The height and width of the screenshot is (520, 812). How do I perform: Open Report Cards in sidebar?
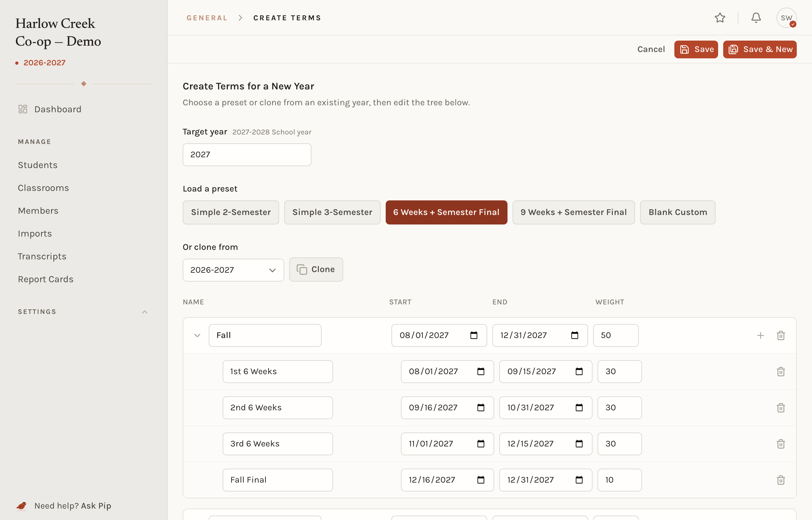pyautogui.click(x=46, y=279)
